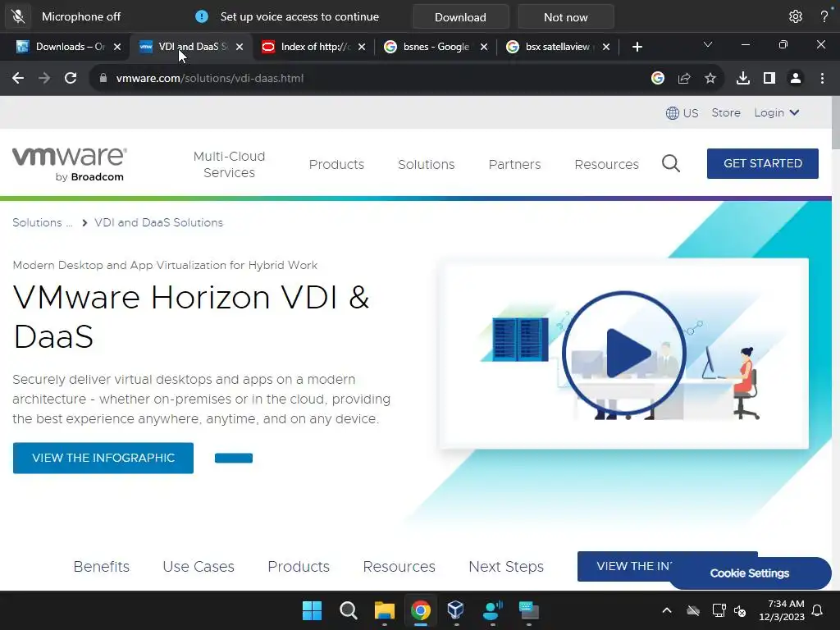
Task: Open Chrome three-dot menu
Action: pyautogui.click(x=822, y=78)
